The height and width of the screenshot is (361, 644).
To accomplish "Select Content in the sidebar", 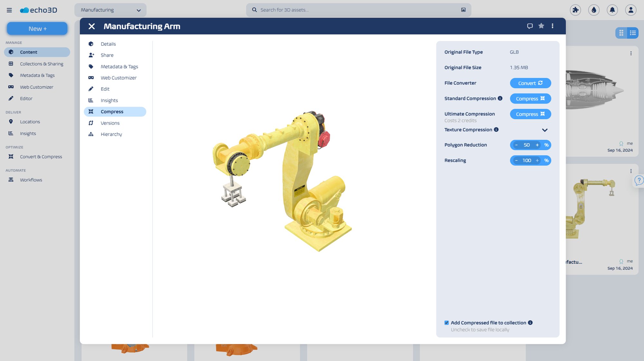I will (37, 52).
